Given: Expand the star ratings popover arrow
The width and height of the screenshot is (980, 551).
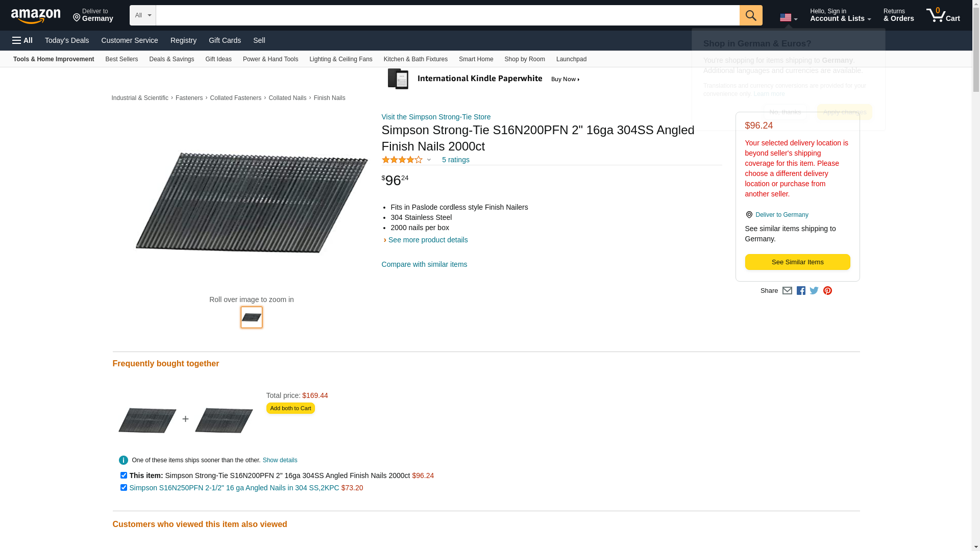Looking at the screenshot, I should 429,160.
